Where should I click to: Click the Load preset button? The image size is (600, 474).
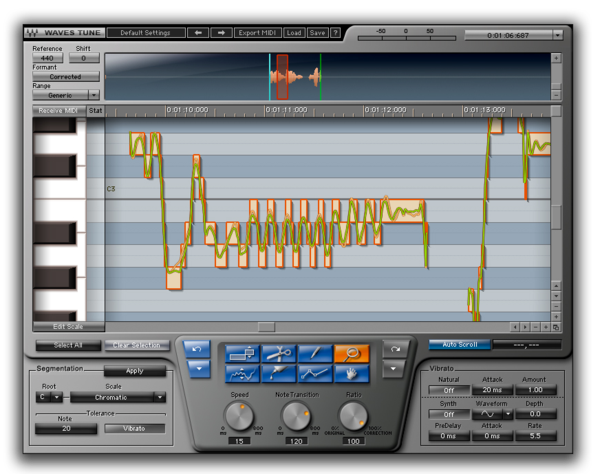click(x=294, y=33)
